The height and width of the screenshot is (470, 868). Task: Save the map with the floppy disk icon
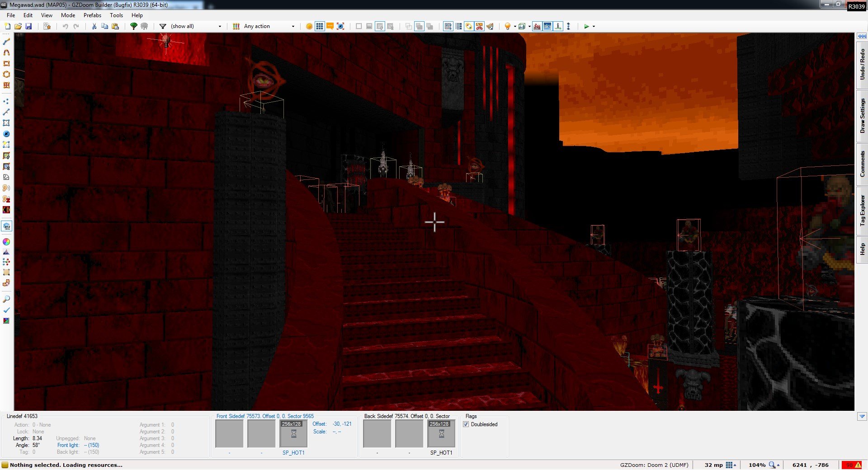(28, 26)
